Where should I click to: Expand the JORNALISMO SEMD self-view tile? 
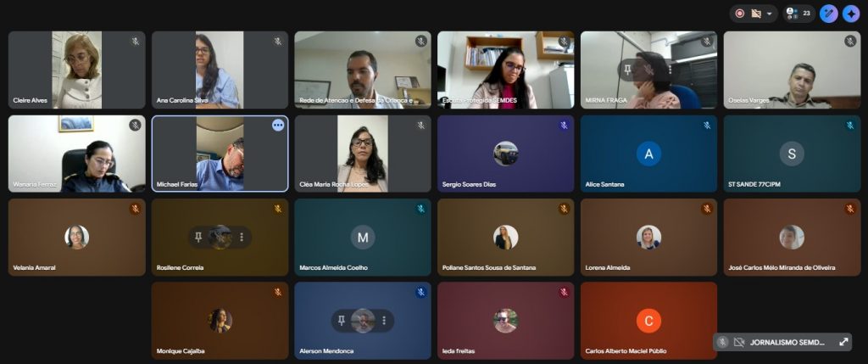pos(843,342)
